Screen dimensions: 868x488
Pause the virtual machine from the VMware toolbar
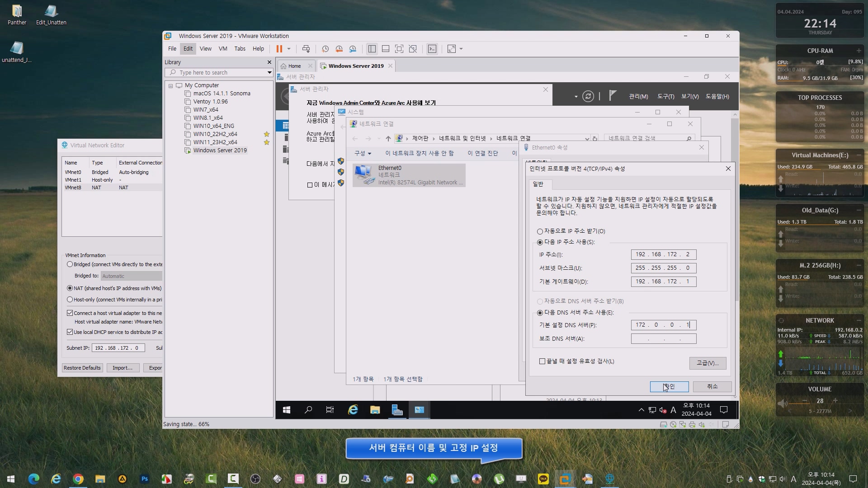point(279,49)
